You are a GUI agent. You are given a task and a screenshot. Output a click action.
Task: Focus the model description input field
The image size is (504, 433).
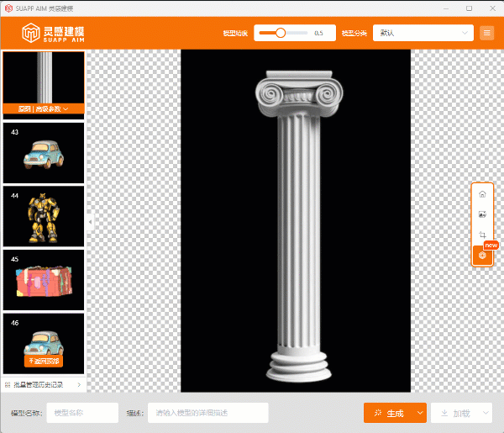pos(208,413)
